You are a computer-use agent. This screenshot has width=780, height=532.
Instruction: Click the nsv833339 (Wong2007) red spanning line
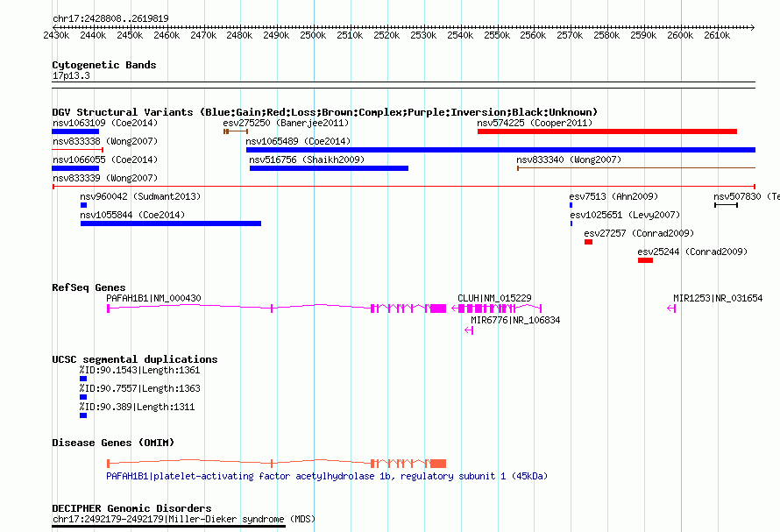tap(404, 187)
